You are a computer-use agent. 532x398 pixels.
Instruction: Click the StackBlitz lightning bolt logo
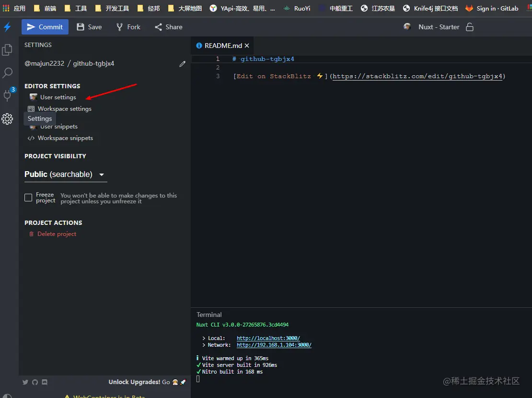8,27
